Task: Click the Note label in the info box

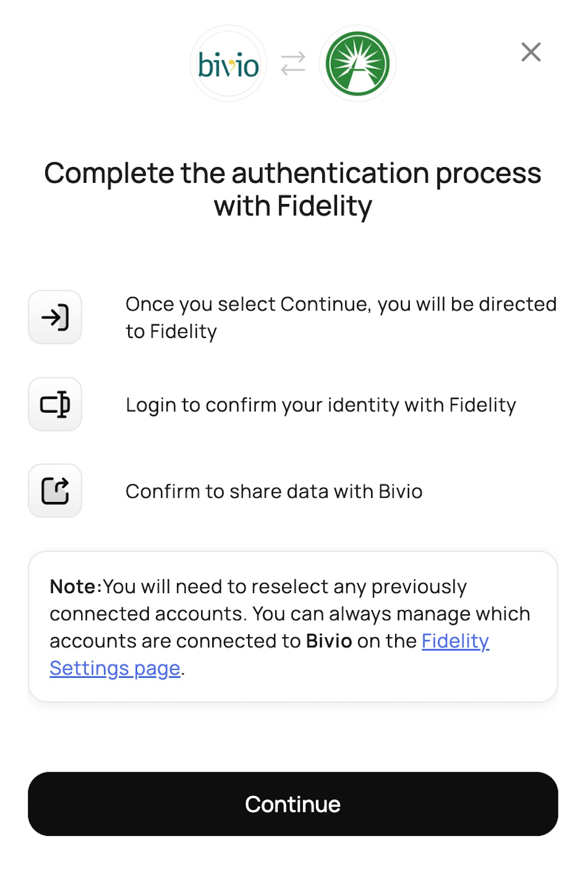Action: coord(73,586)
